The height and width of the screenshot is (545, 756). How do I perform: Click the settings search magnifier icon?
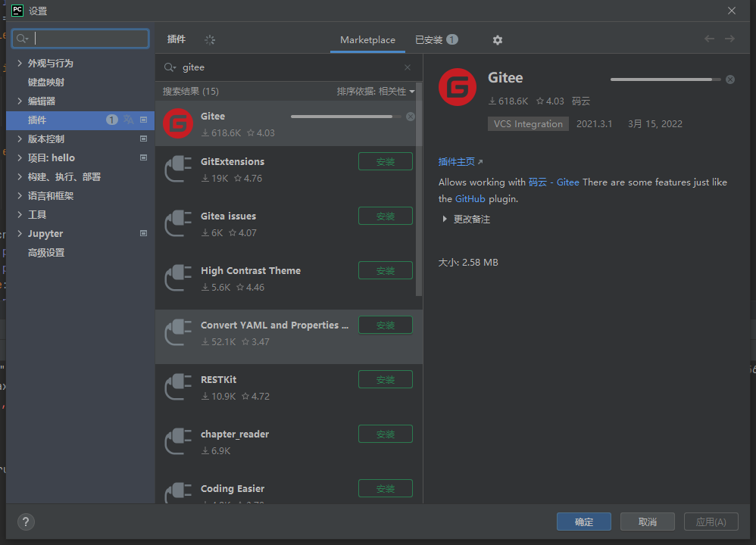click(22, 39)
